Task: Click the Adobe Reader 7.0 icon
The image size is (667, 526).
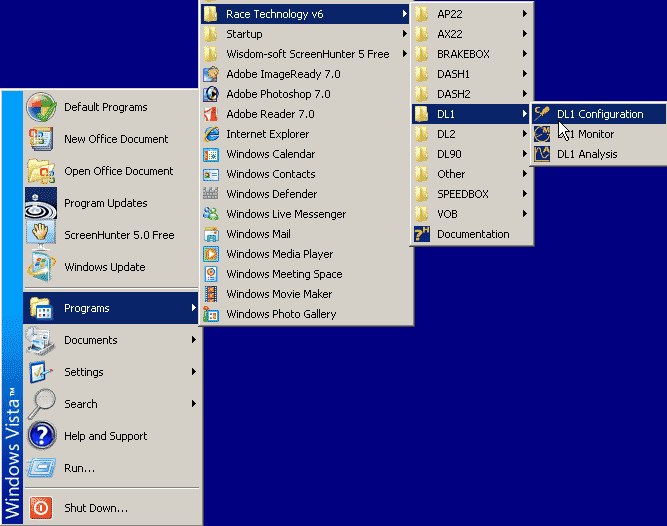Action: [211, 114]
